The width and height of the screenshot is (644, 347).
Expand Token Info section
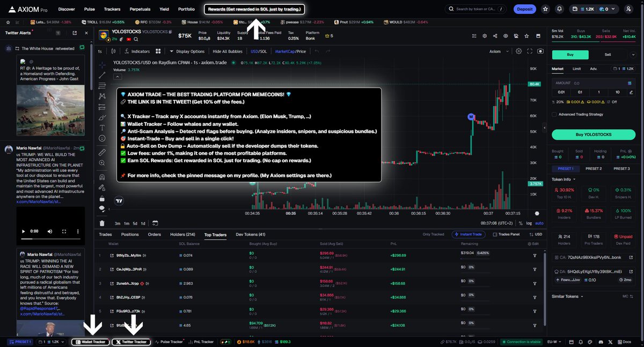tap(564, 179)
